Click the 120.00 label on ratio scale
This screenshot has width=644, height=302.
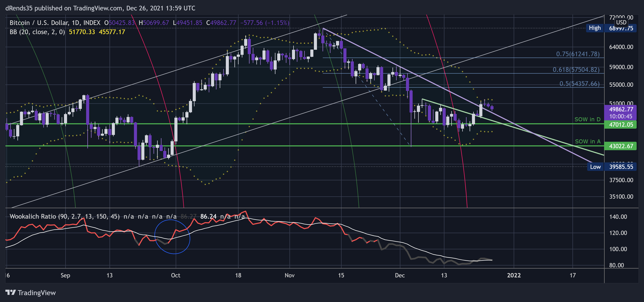click(x=618, y=233)
